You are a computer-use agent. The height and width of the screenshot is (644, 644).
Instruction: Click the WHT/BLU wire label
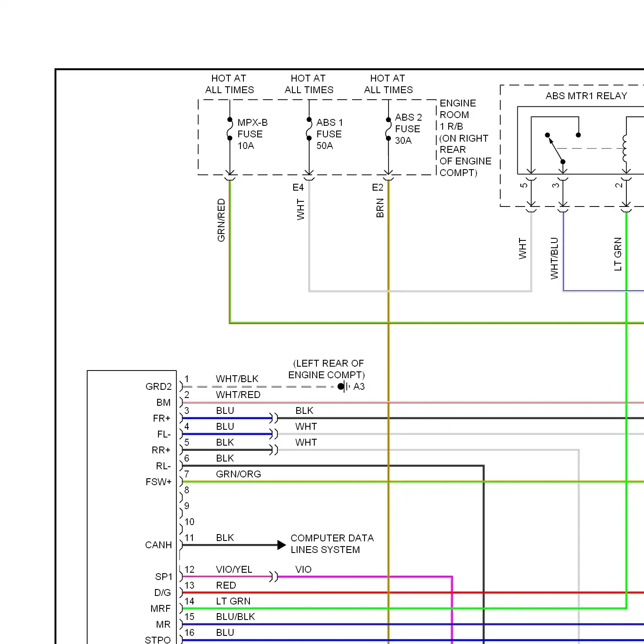click(x=554, y=258)
